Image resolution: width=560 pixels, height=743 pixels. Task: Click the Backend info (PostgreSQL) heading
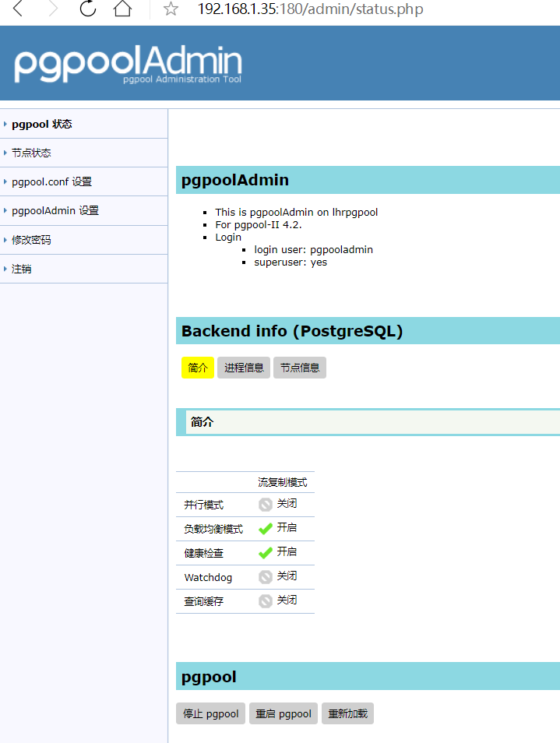tap(292, 331)
